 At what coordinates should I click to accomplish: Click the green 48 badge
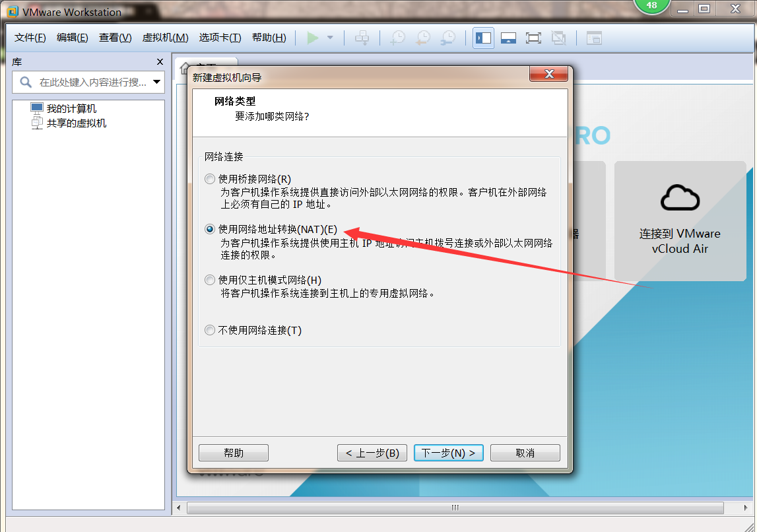click(652, 5)
